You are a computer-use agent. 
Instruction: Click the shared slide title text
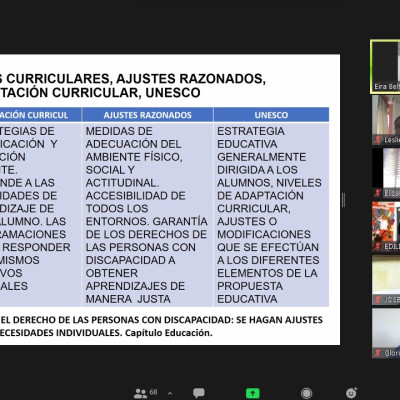point(133,86)
